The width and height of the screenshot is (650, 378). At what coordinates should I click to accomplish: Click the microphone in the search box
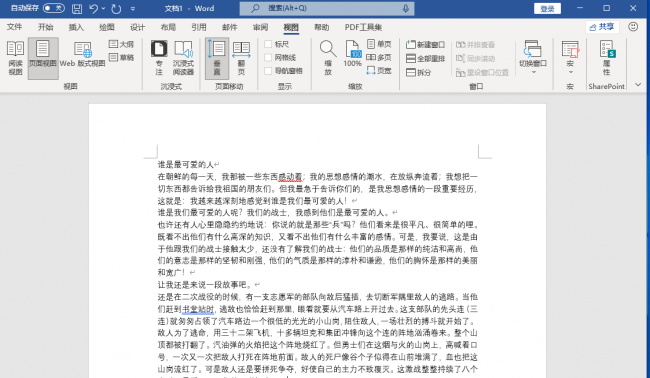pos(405,8)
